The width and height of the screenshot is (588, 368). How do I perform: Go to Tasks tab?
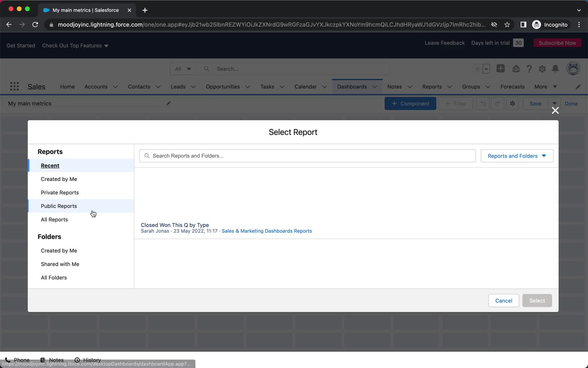coord(267,87)
